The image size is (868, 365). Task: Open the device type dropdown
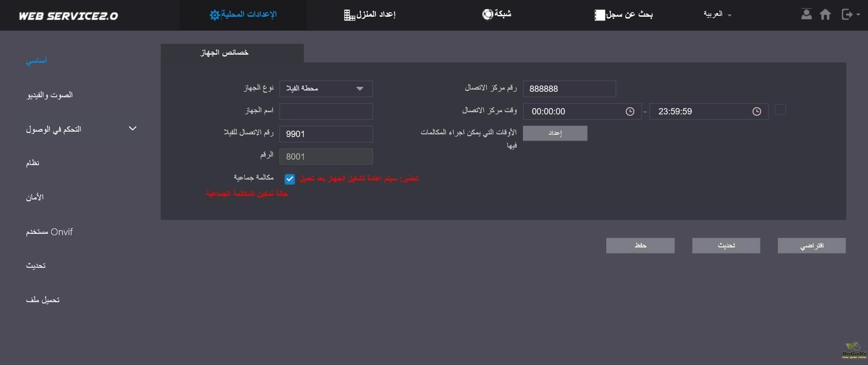tap(326, 89)
